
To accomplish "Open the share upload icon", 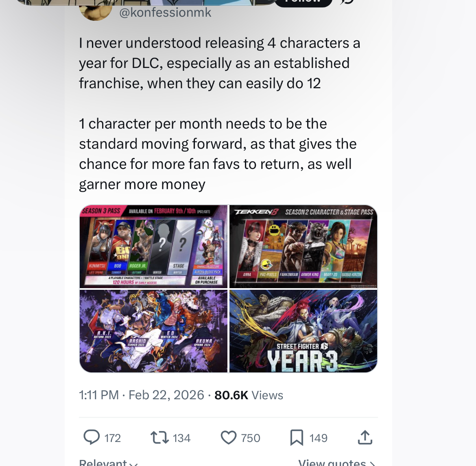I will (x=365, y=438).
